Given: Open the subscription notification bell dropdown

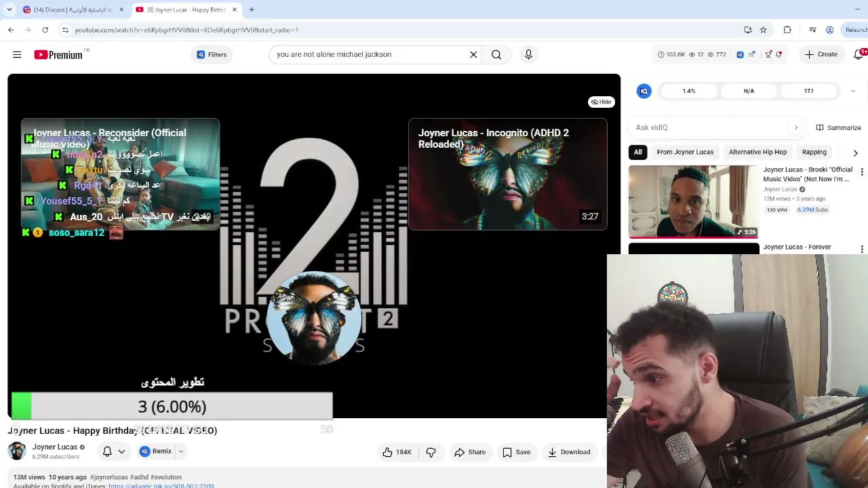Looking at the screenshot, I should tap(113, 451).
